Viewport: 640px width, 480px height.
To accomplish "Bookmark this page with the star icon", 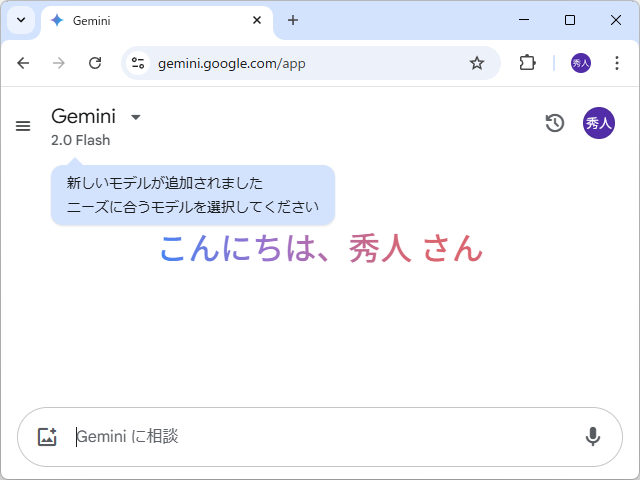I will click(x=477, y=63).
